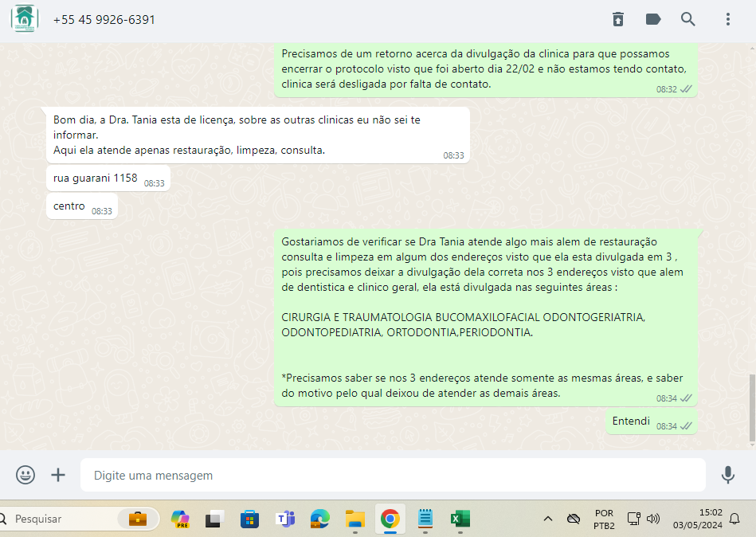The width and height of the screenshot is (756, 537).
Task: Focus the 'Digite uma mensagem' input field
Action: click(393, 476)
